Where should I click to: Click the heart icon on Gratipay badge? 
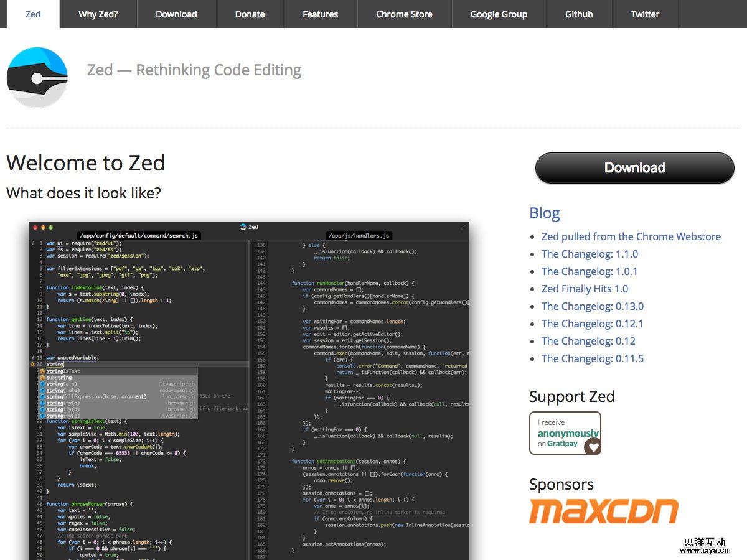point(593,446)
